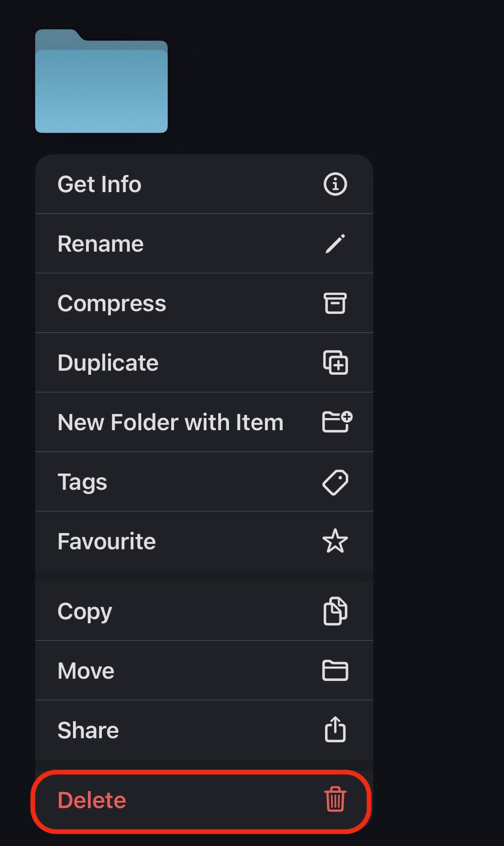Image resolution: width=504 pixels, height=846 pixels.
Task: Select Duplicate in the menu
Action: click(108, 363)
